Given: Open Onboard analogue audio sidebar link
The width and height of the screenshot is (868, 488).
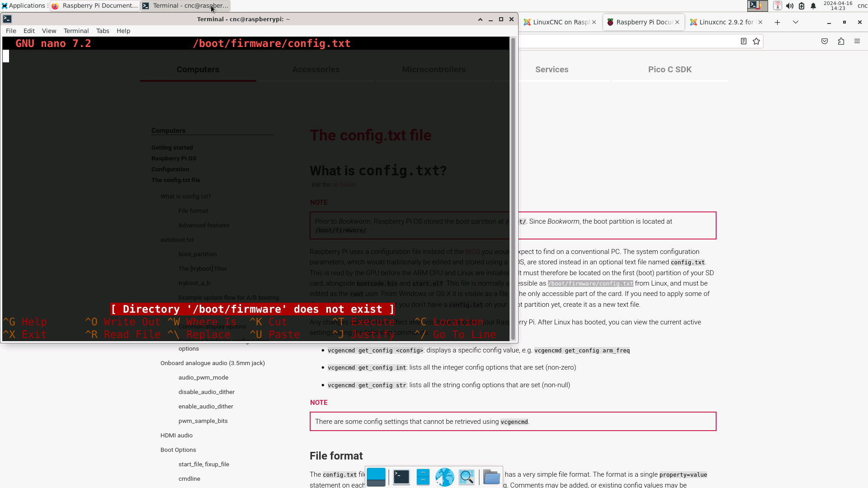Looking at the screenshot, I should point(212,363).
